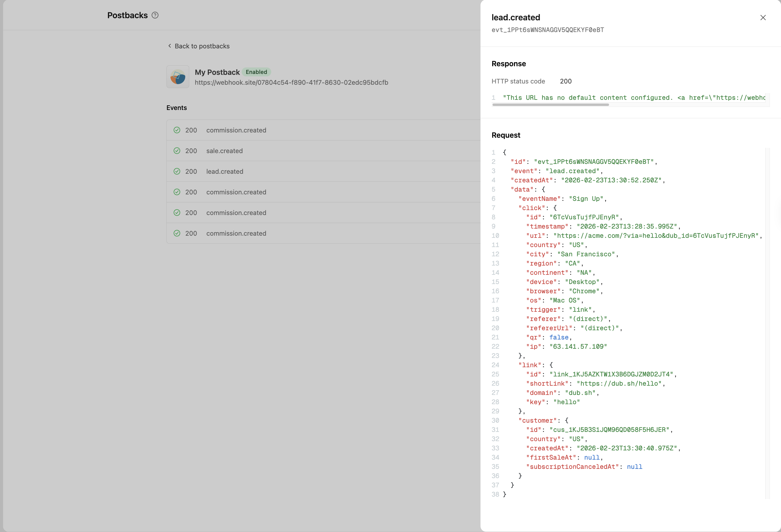
Task: Open the first commission.created event
Action: tap(236, 130)
